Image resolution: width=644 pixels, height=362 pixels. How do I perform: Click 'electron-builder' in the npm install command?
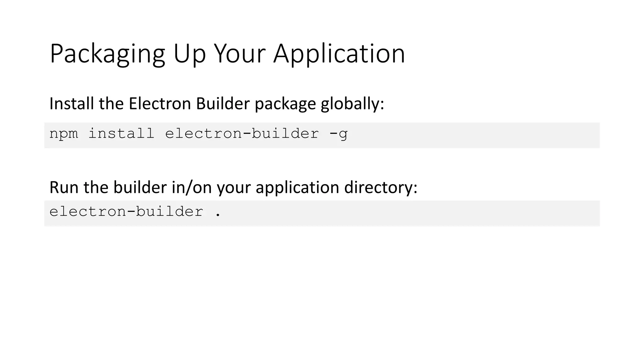[242, 134]
